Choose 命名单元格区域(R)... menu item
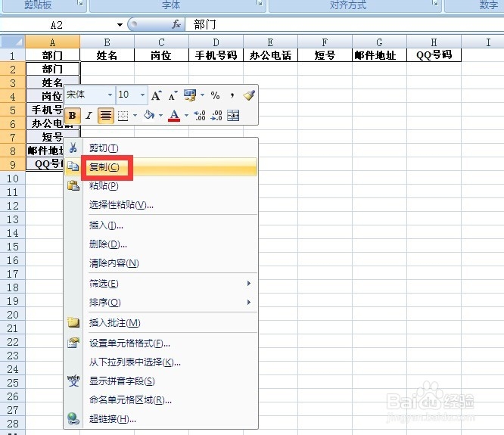Viewport: 504px width, 435px height. 160,400
